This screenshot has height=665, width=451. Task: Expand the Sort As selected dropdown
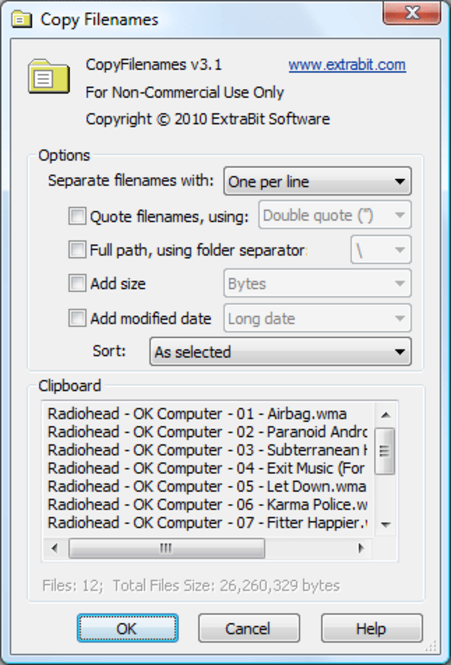[280, 352]
